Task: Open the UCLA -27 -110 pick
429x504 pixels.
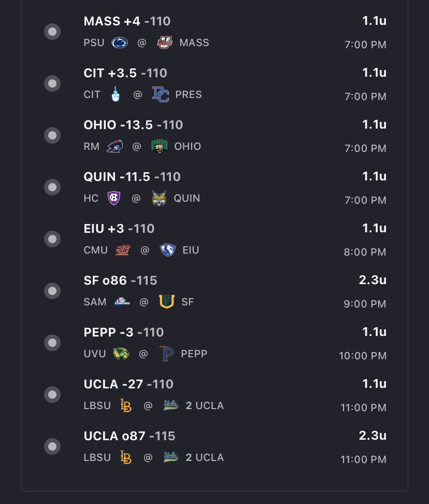Action: (x=128, y=384)
